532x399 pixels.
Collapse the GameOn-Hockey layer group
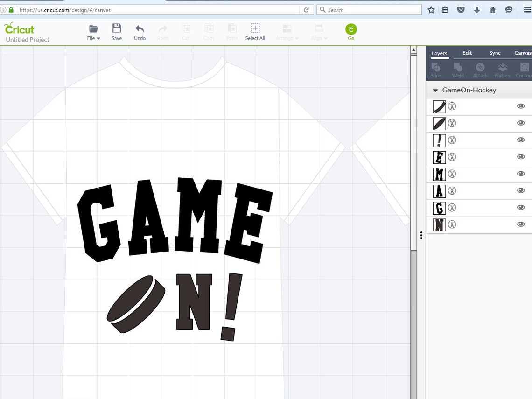tap(435, 90)
